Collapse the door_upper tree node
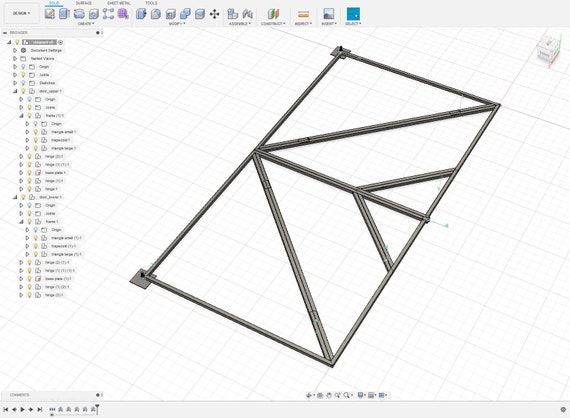Screen dimensions: 570x418 (15, 91)
